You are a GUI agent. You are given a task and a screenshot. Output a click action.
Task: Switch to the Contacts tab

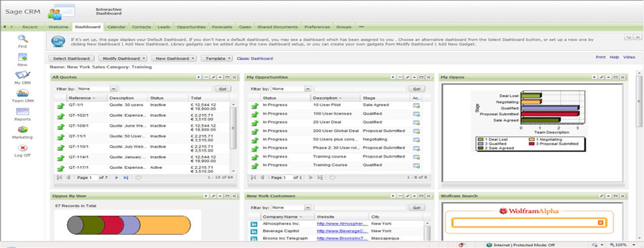[142, 27]
